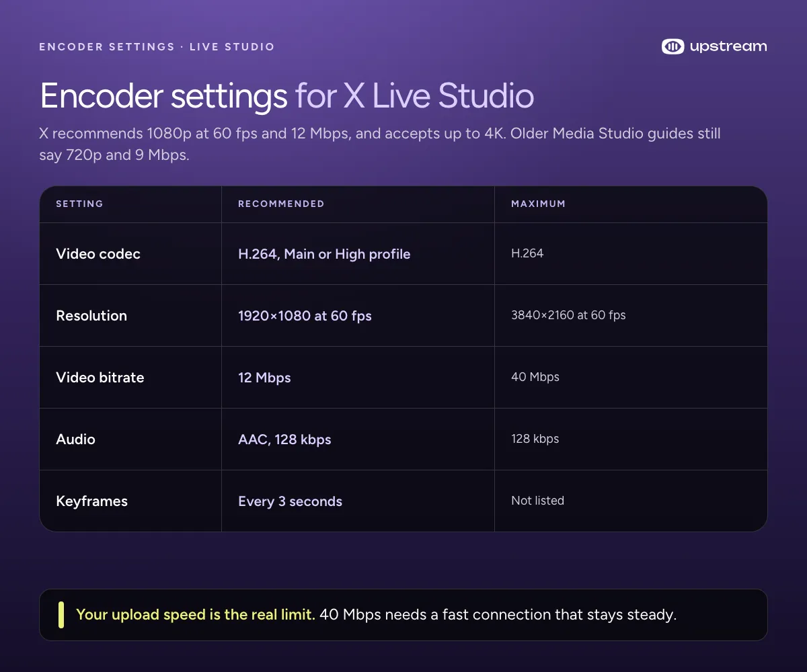Screen dimensions: 807x672
Task: Select the 'Keyframes' row label
Action: pyautogui.click(x=91, y=501)
